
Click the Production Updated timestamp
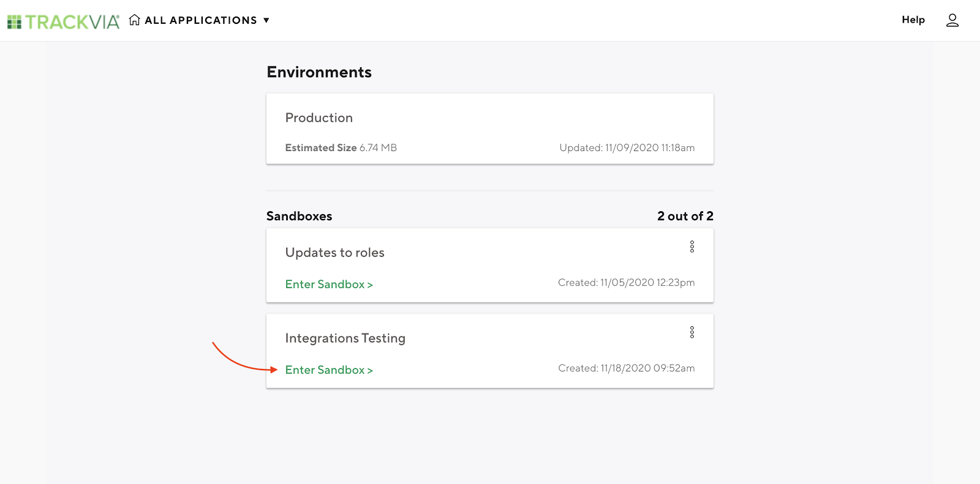tap(627, 147)
